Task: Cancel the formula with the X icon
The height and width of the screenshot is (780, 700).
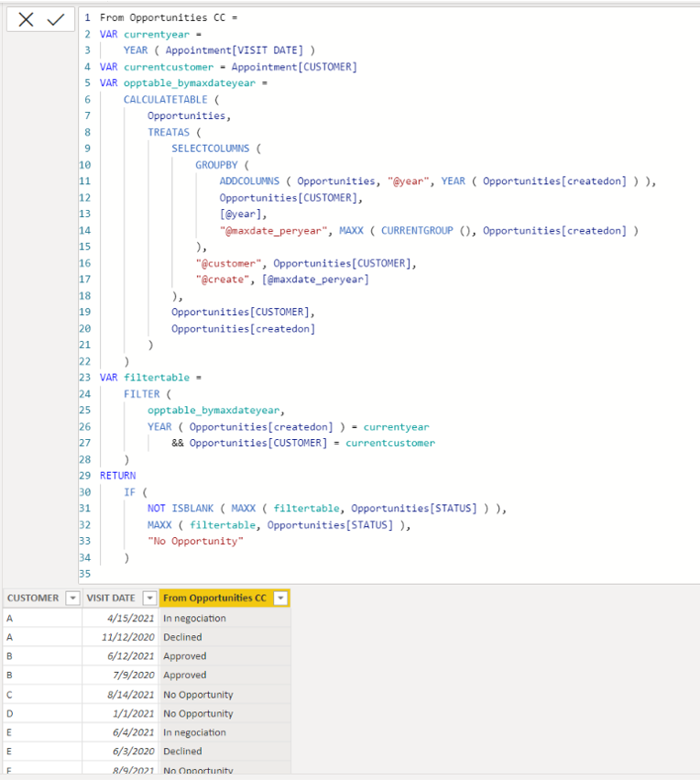Action: (x=26, y=20)
